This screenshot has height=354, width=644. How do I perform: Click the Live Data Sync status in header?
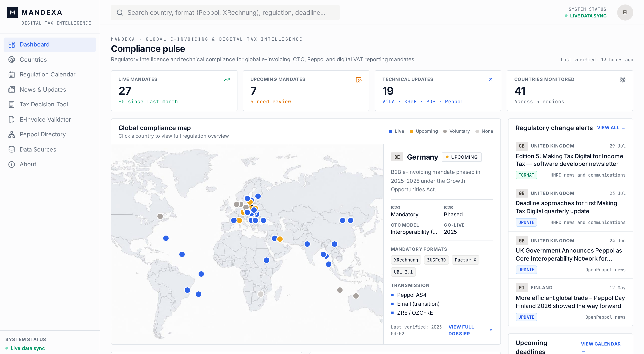[586, 16]
